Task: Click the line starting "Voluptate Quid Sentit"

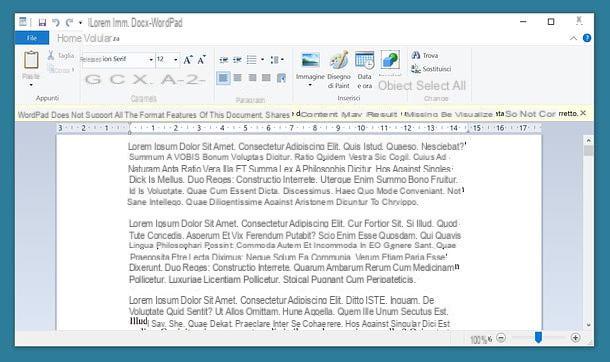Action: [289, 311]
